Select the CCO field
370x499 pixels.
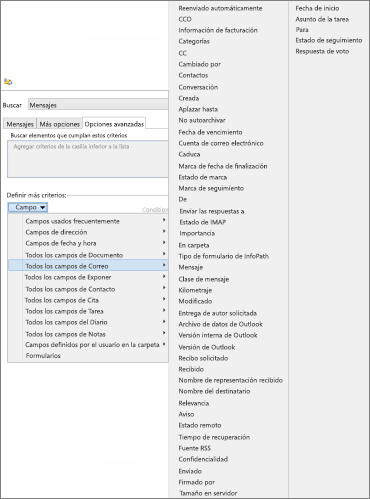click(185, 19)
